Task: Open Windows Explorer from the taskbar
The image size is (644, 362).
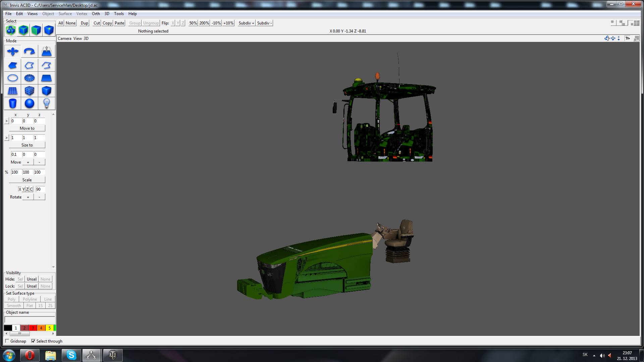Action: coord(50,355)
